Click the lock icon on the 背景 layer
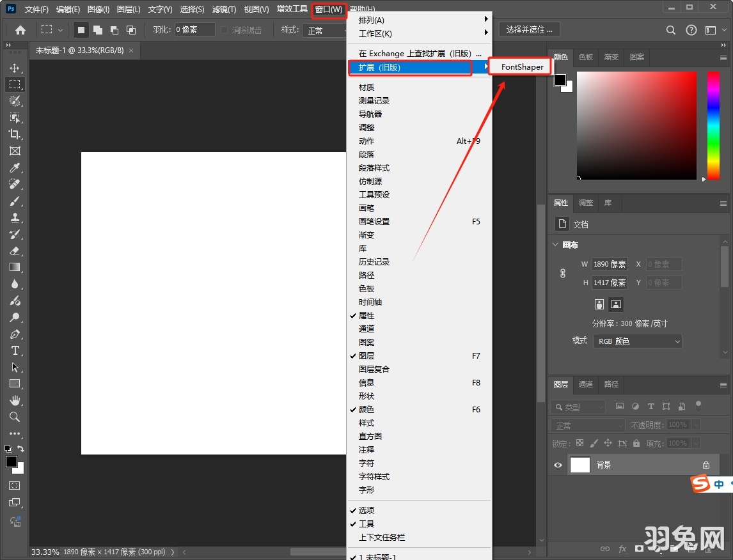 click(x=706, y=465)
